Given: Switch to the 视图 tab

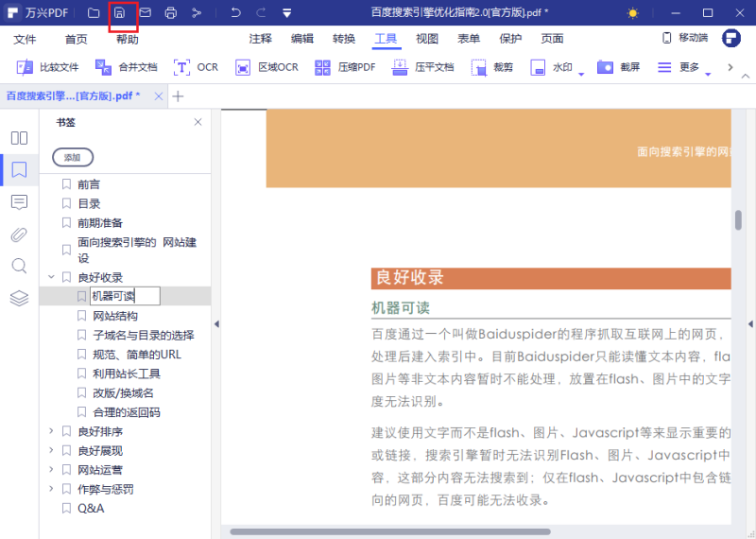Looking at the screenshot, I should tap(427, 39).
